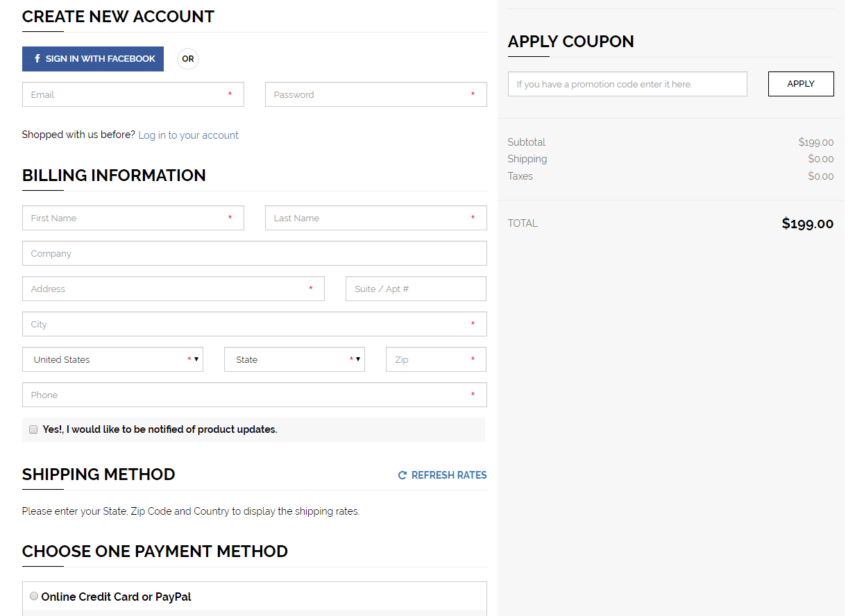The height and width of the screenshot is (616, 855).
Task: Click the Apply coupon button
Action: click(800, 84)
